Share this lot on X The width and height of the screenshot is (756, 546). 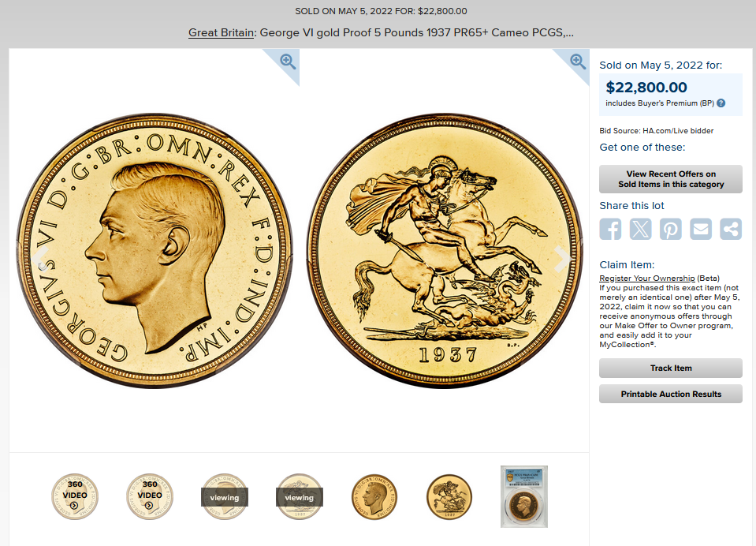coord(641,229)
